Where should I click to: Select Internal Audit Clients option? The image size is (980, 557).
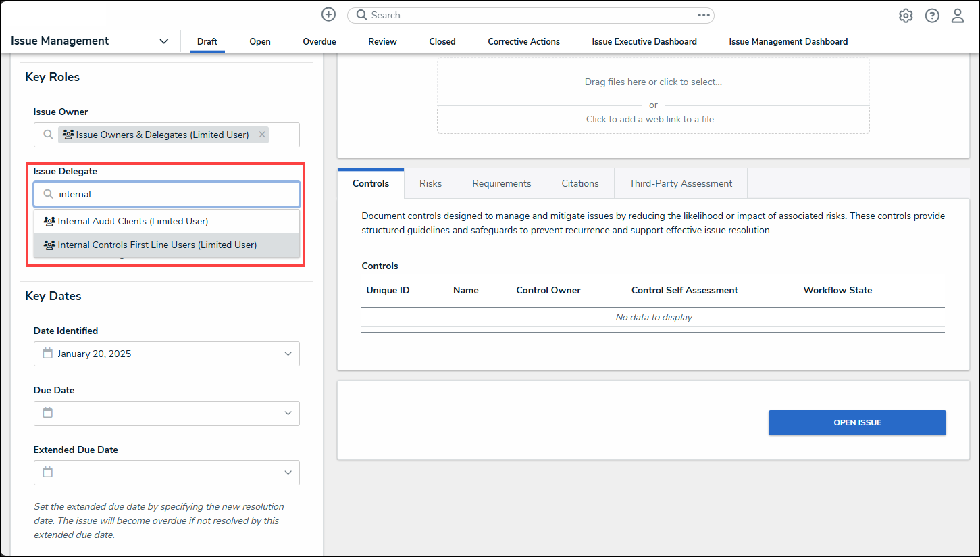[x=132, y=221]
